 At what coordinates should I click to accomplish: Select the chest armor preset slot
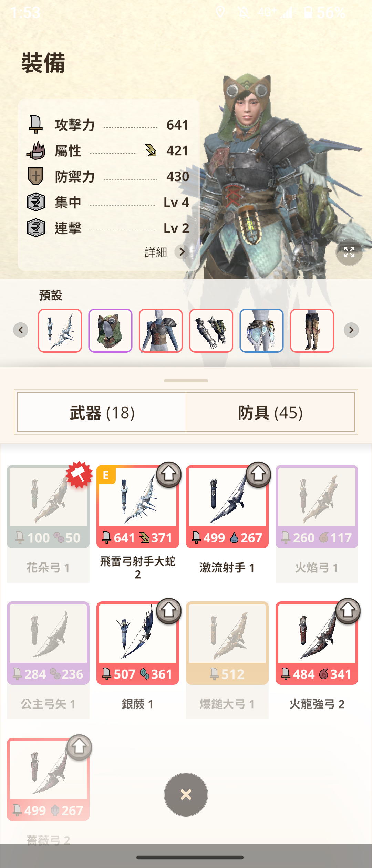[x=161, y=331]
